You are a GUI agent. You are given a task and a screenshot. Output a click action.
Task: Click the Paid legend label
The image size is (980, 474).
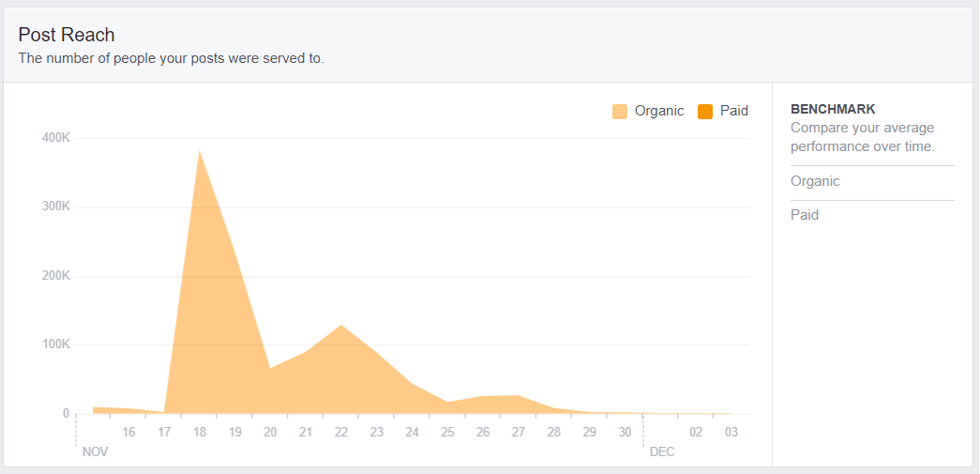coord(734,112)
